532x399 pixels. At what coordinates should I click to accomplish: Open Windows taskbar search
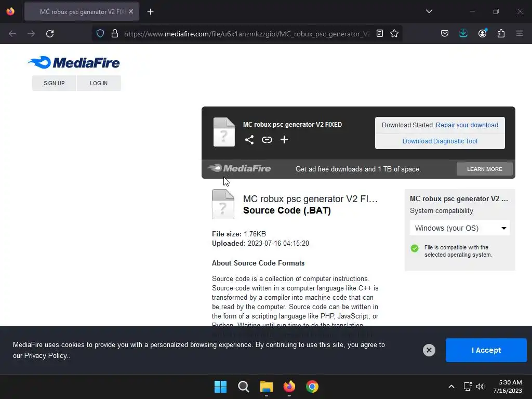pyautogui.click(x=244, y=387)
